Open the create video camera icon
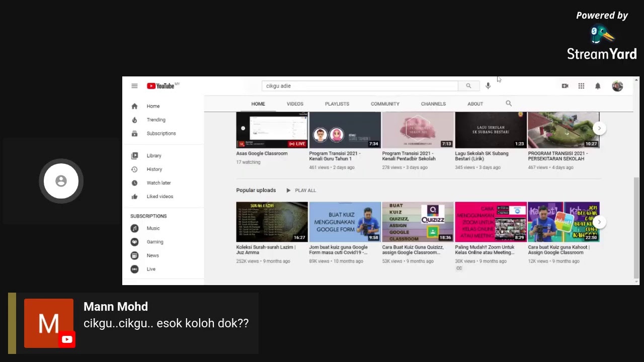Screen dimensions: 644x362 (565, 86)
